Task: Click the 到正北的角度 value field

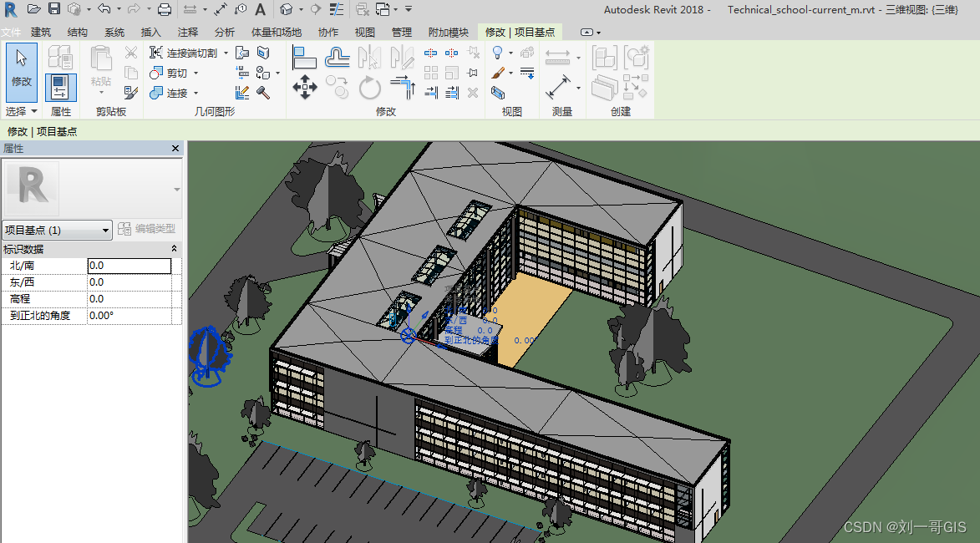Action: coord(129,316)
